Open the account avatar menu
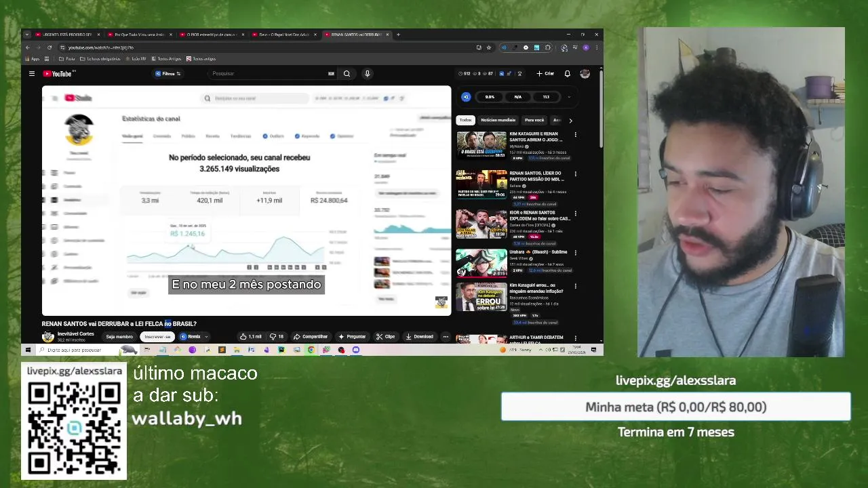 (x=585, y=73)
